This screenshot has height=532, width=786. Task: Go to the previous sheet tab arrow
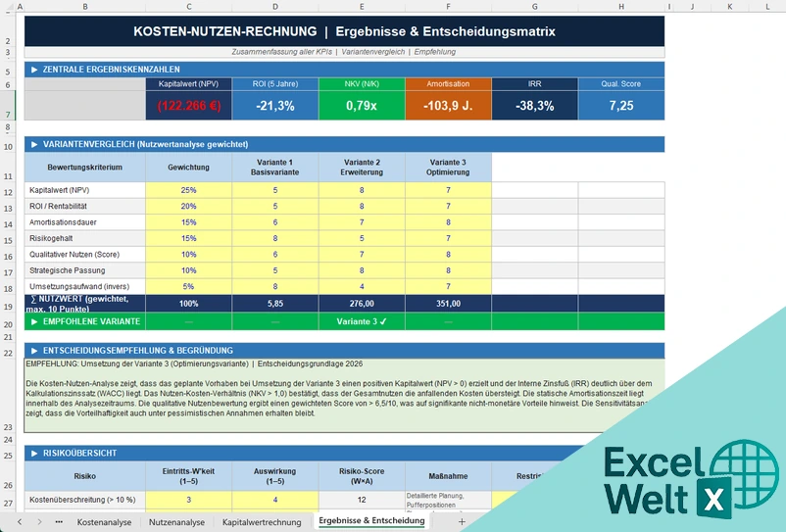[x=20, y=522]
